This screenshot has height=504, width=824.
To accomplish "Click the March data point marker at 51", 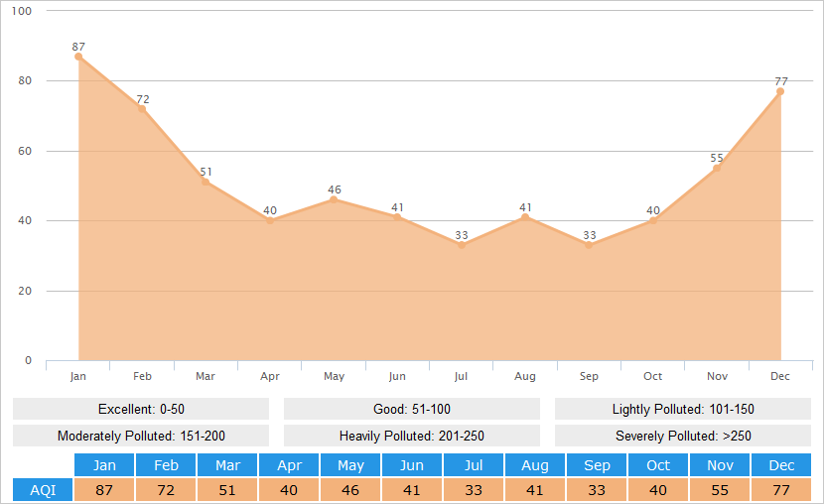I will tap(206, 183).
